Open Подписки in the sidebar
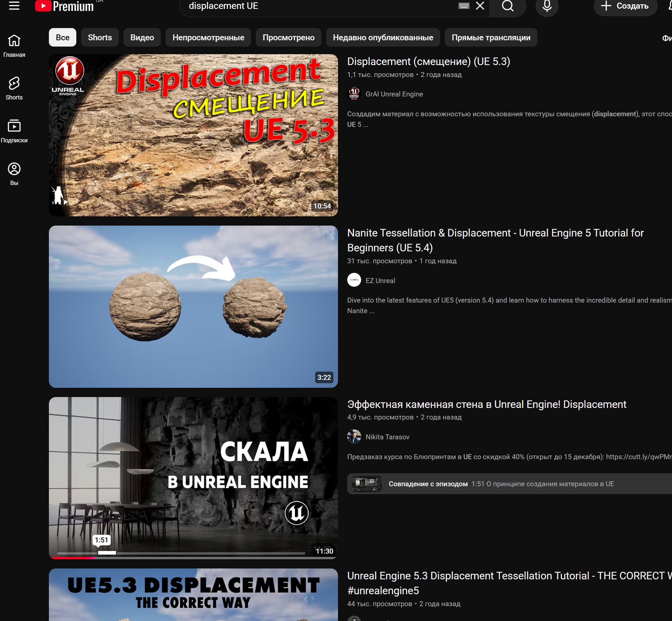 click(14, 131)
